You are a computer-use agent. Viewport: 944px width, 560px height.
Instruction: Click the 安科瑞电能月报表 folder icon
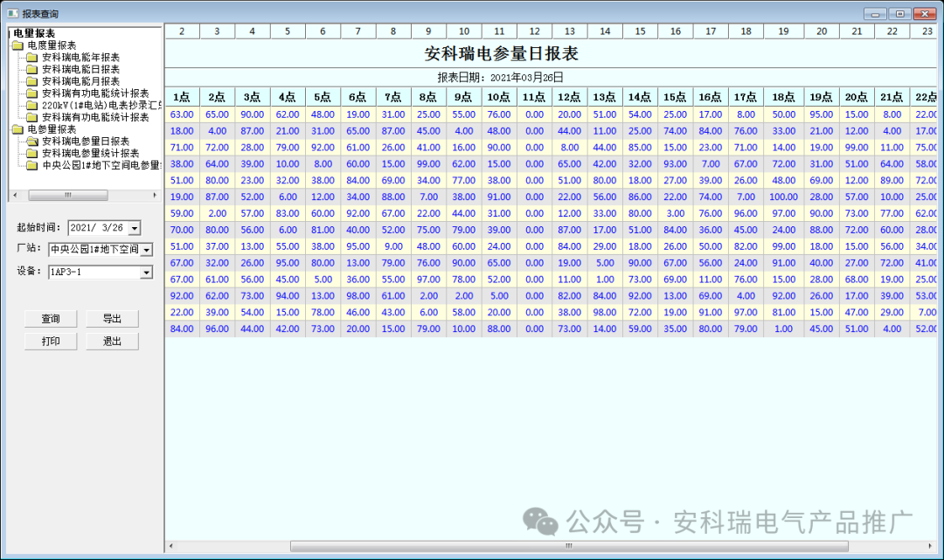31,80
